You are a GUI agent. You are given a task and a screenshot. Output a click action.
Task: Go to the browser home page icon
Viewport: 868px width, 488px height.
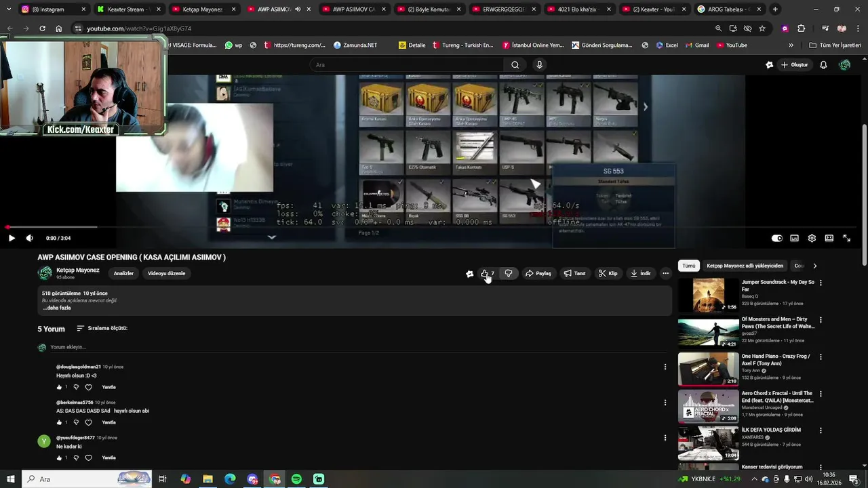click(x=58, y=28)
